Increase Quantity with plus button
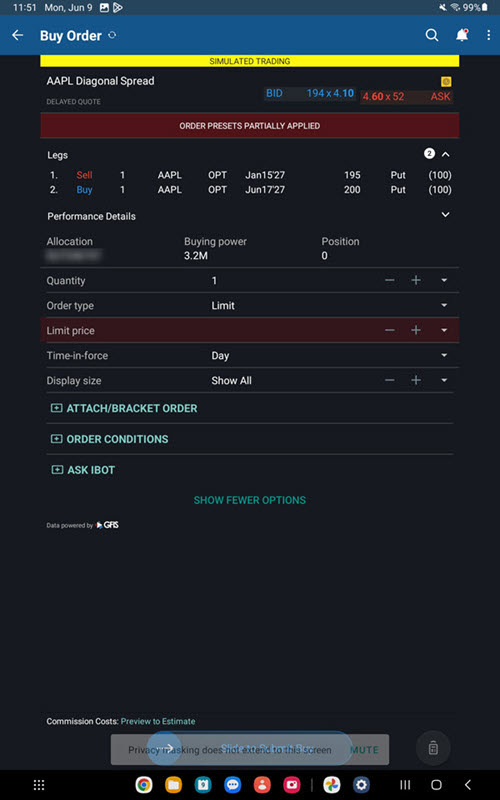 pos(416,281)
